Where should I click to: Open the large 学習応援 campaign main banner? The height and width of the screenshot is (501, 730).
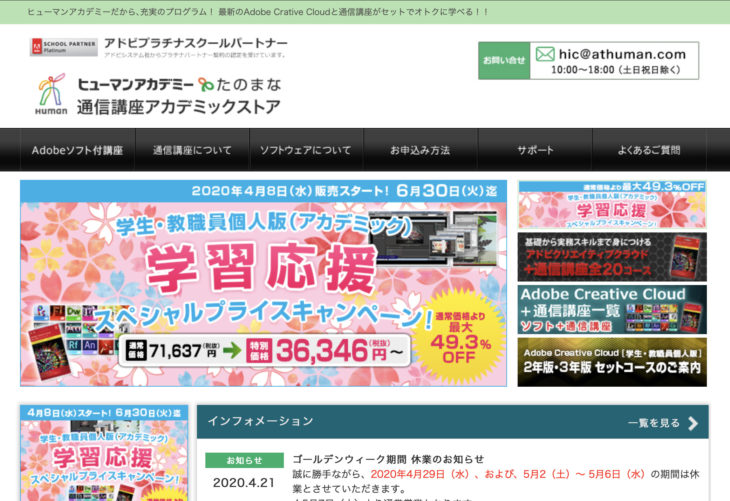coord(264,283)
